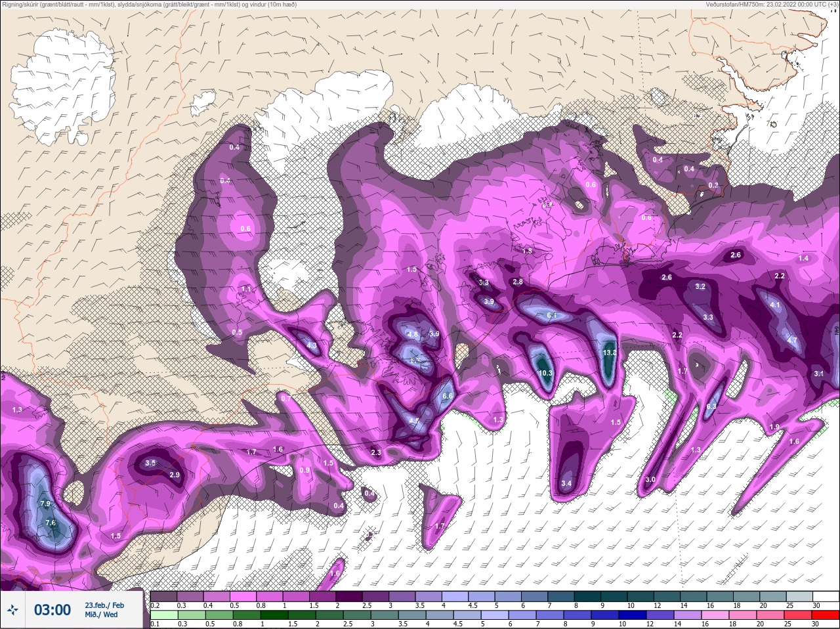Click the 03:00 forecast time display
Image resolution: width=840 pixels, height=629 pixels.
click(x=52, y=610)
